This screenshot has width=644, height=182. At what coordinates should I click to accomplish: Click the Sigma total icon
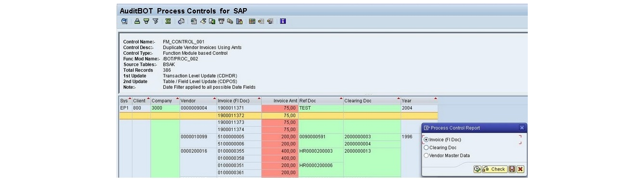coord(168,21)
